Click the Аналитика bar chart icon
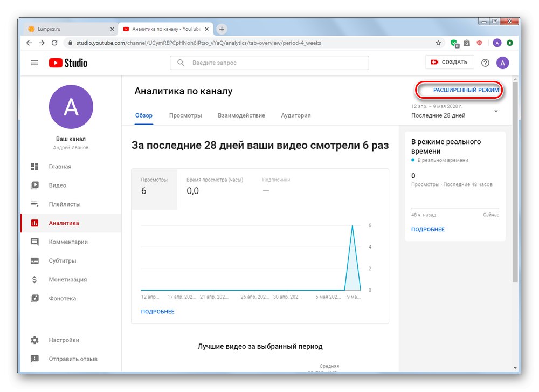The image size is (539, 392). (x=34, y=223)
